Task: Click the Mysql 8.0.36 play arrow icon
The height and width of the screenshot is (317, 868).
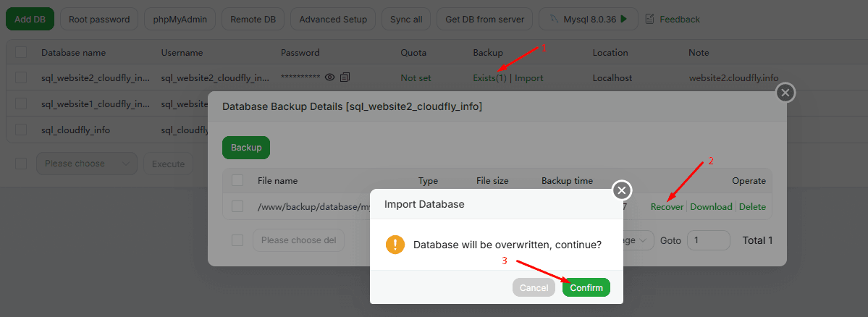Action: 623,19
